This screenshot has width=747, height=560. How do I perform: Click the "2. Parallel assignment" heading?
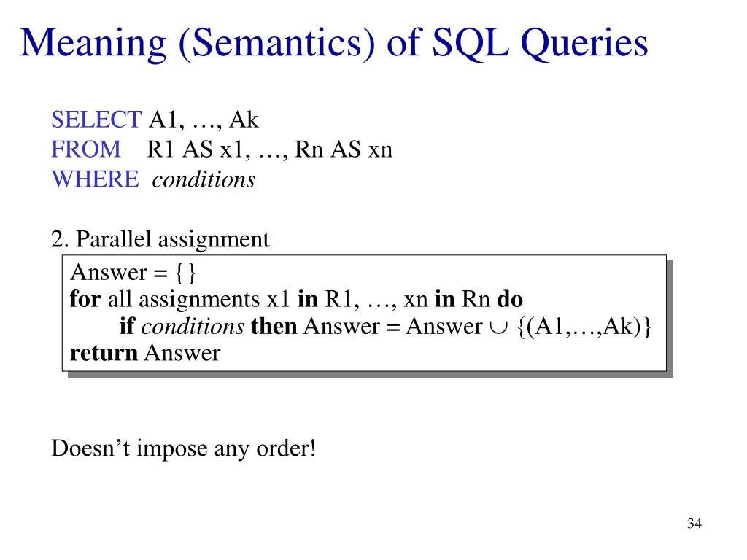click(160, 239)
